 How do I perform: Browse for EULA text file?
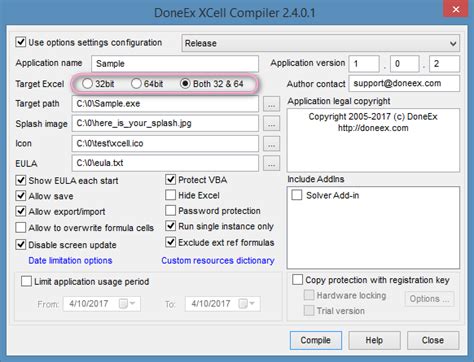[x=271, y=163]
